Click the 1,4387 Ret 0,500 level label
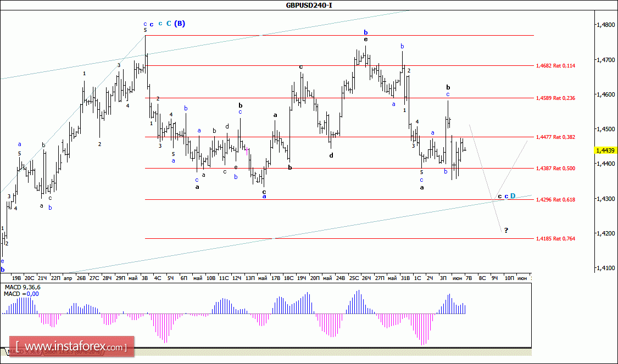Screen dimensions: 618x364 pos(555,169)
